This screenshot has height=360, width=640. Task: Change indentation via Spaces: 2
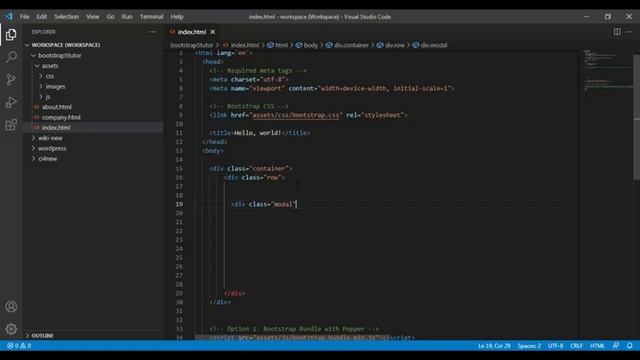(x=529, y=346)
